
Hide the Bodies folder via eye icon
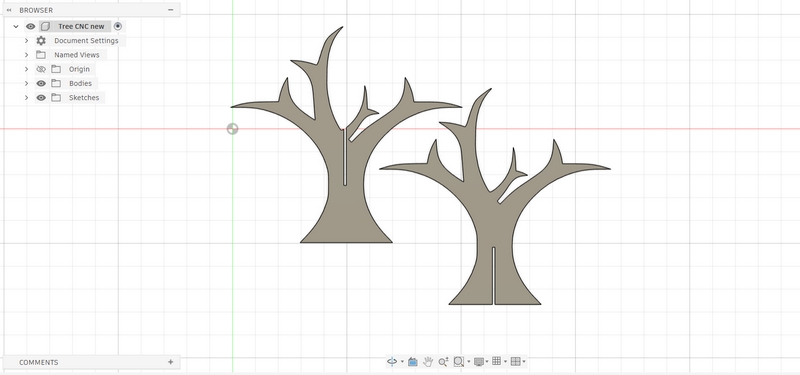tap(41, 84)
